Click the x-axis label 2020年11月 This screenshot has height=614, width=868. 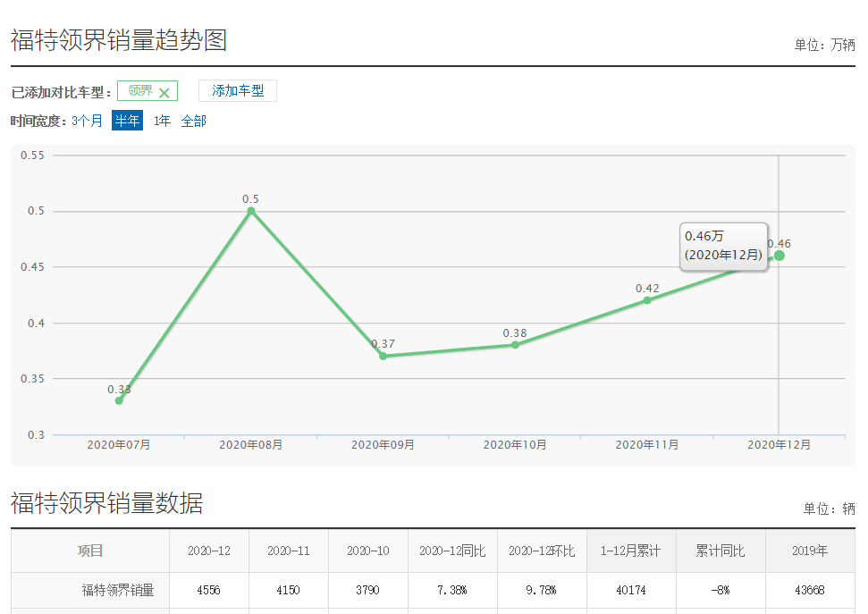(647, 444)
